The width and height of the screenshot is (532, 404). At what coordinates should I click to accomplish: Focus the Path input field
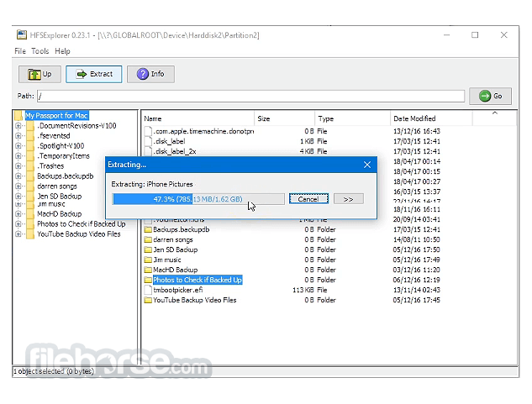[x=250, y=97]
